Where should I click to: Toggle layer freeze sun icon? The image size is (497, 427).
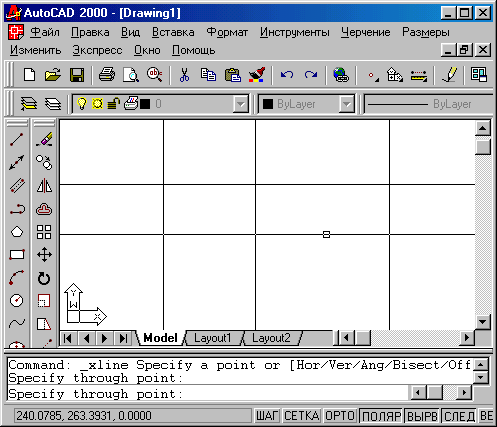pyautogui.click(x=97, y=104)
